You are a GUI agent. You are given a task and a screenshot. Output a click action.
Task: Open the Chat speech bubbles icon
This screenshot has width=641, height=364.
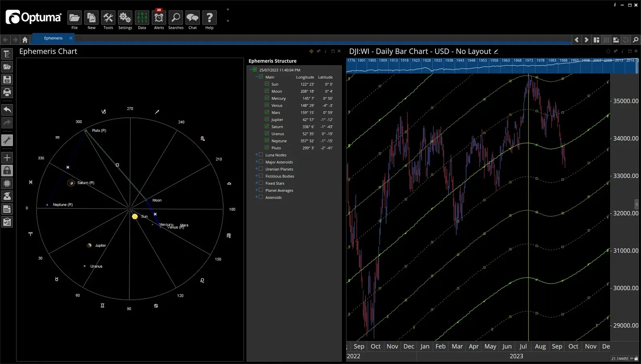[193, 18]
